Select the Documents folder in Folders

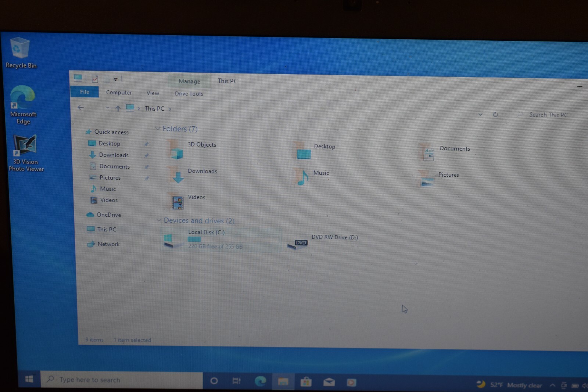pyautogui.click(x=444, y=152)
